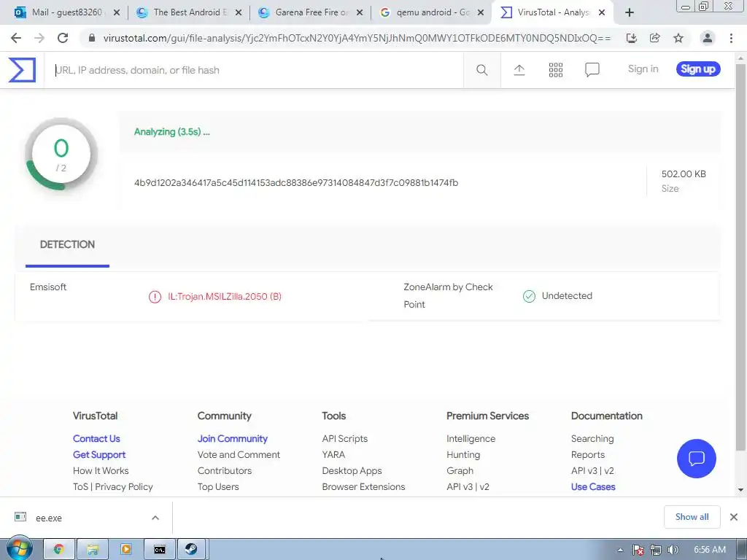Screen dimensions: 747x560
Task: Click the green Undetected check icon
Action: (x=529, y=296)
